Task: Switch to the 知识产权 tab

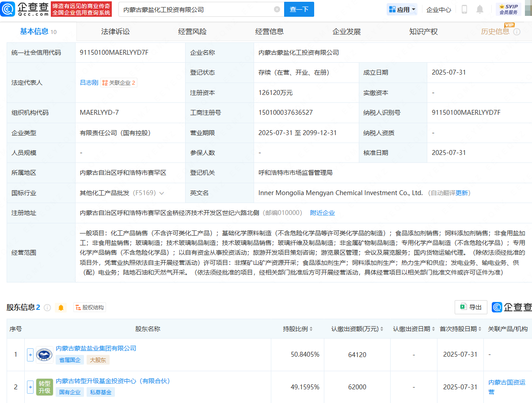Action: [x=423, y=32]
